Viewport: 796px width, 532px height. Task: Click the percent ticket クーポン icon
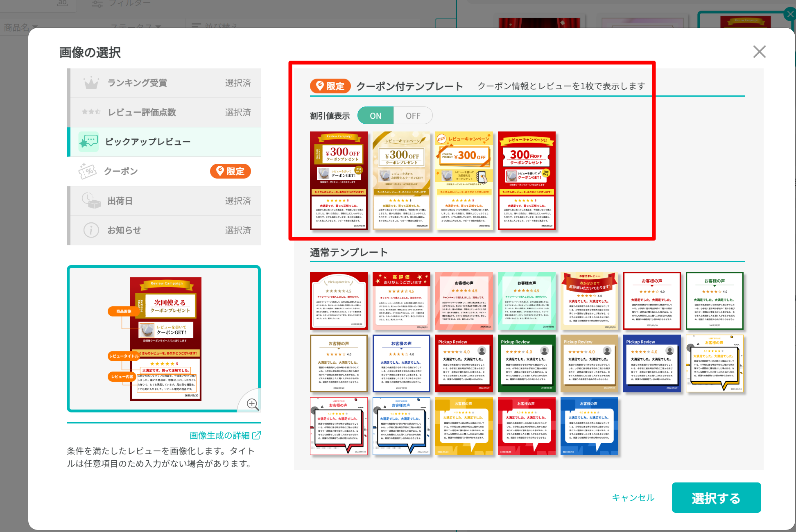point(87,171)
